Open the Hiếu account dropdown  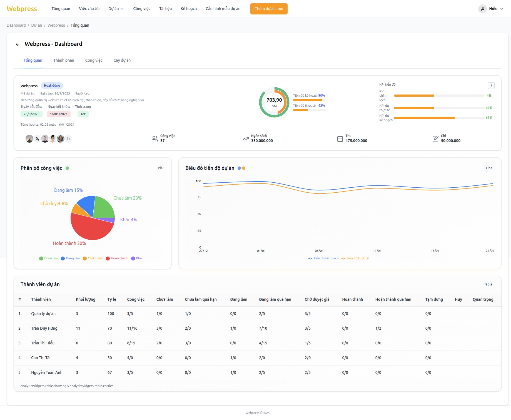pyautogui.click(x=496, y=9)
